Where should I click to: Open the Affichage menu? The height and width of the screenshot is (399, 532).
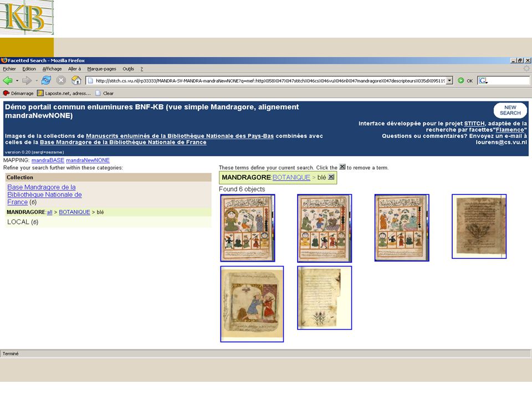click(52, 69)
